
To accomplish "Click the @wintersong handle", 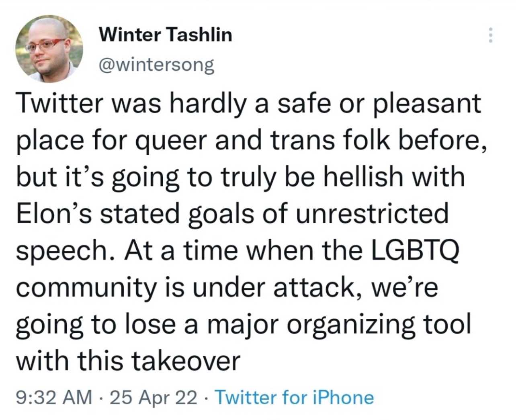I will (x=157, y=64).
